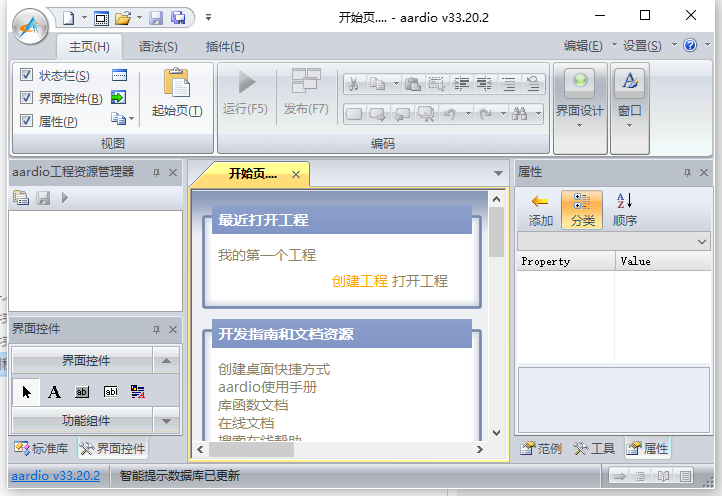Image resolution: width=722 pixels, height=496 pixels.
Task: Switch to the 范例 bottom tab
Action: pos(541,448)
